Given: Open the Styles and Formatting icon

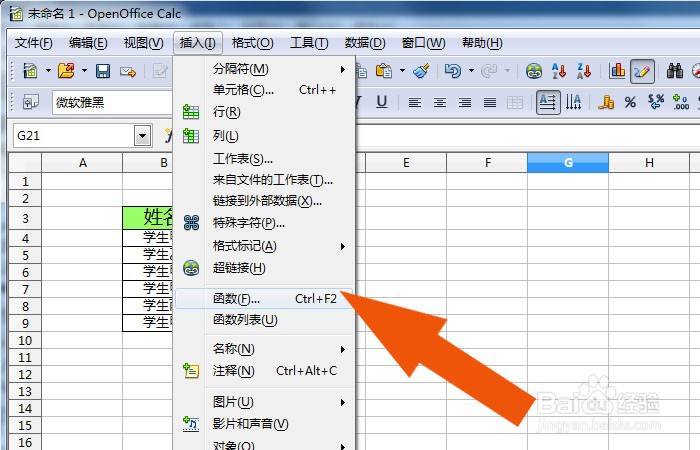Looking at the screenshot, I should pos(31,102).
